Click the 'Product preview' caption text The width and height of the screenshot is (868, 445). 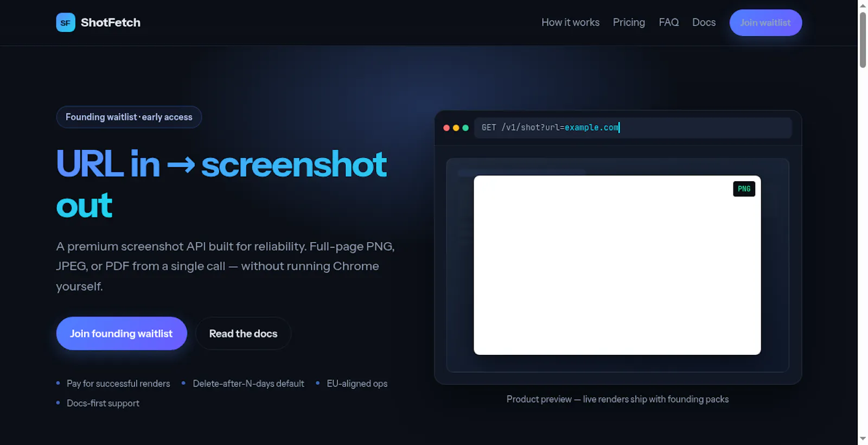point(617,399)
